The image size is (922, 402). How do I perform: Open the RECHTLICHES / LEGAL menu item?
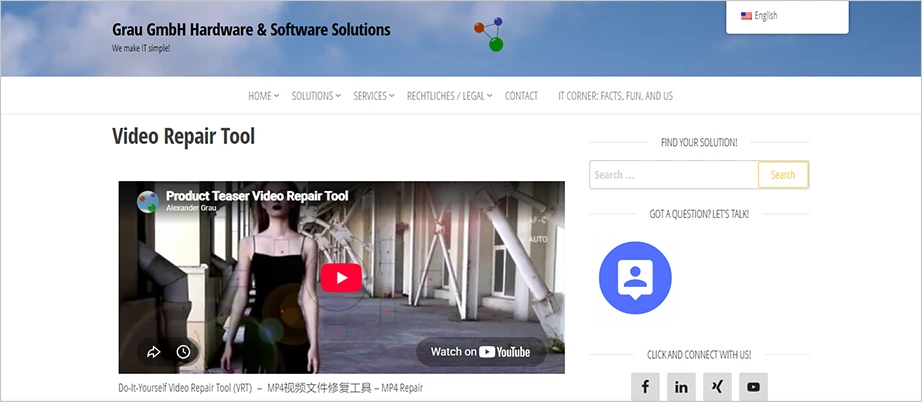tap(446, 96)
